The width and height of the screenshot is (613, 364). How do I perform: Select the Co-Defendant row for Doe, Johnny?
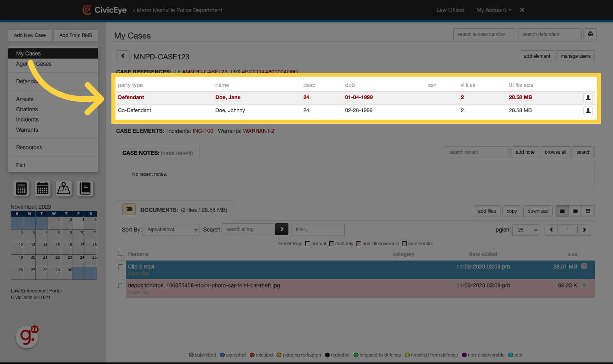tap(355, 110)
